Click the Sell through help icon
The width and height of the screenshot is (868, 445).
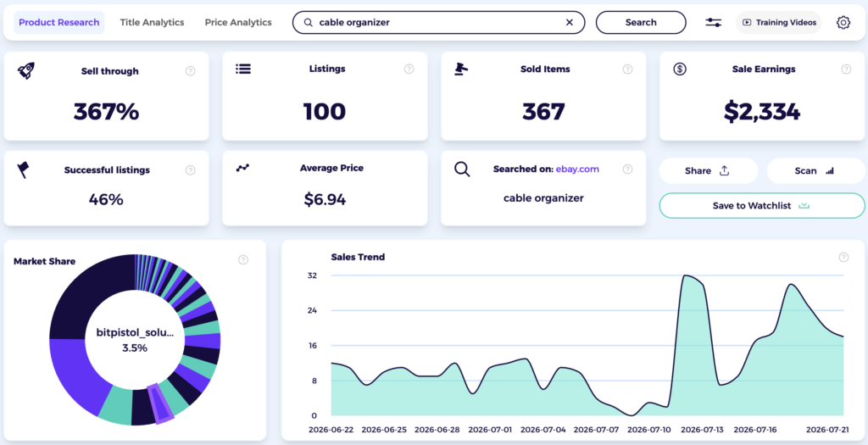pyautogui.click(x=191, y=71)
